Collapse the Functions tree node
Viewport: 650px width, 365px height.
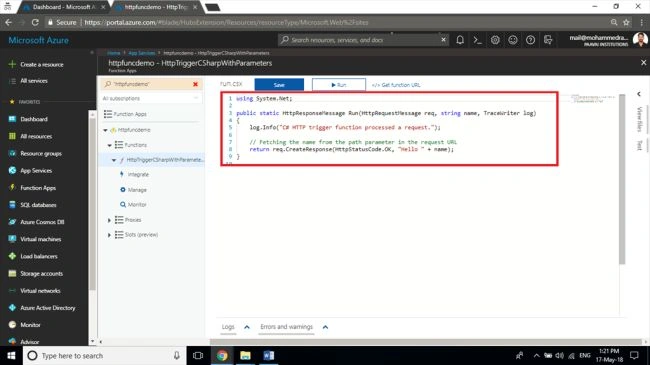[109, 145]
